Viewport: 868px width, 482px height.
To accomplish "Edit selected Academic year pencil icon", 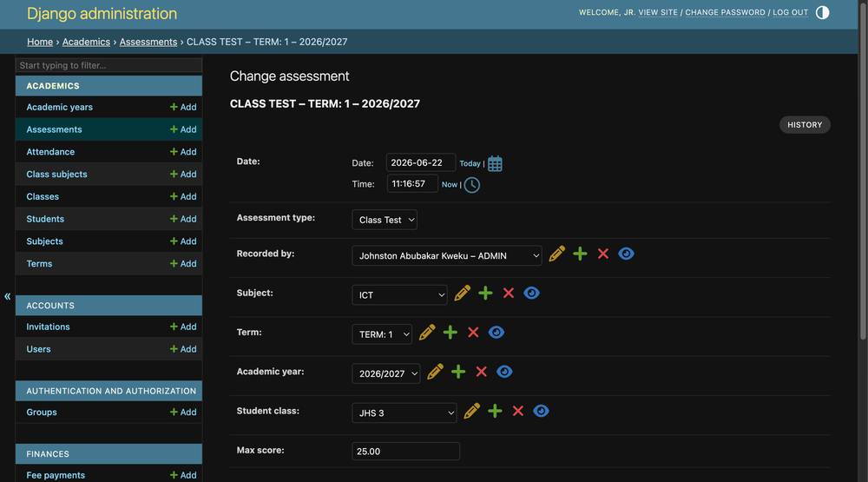I will tap(435, 372).
